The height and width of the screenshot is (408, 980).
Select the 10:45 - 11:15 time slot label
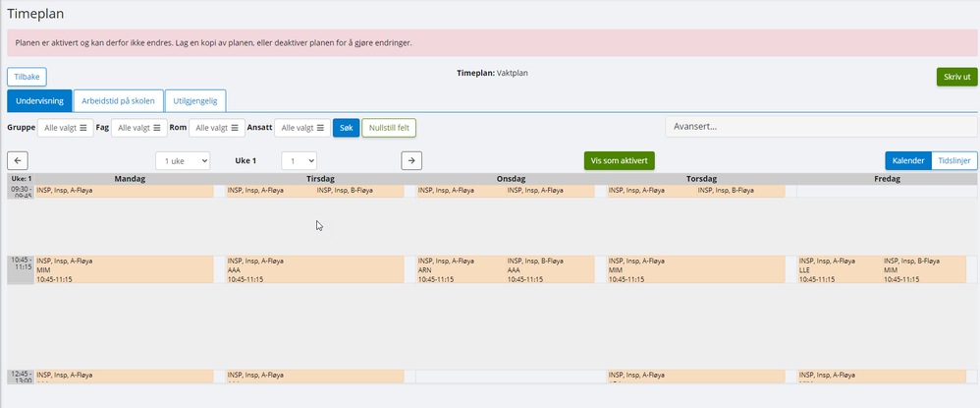[x=22, y=269]
